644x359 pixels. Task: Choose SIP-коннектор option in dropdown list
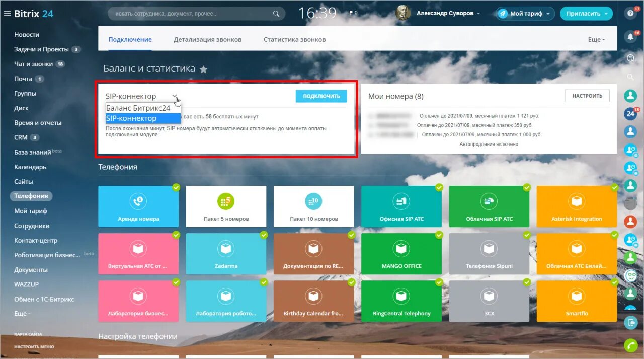click(x=143, y=118)
